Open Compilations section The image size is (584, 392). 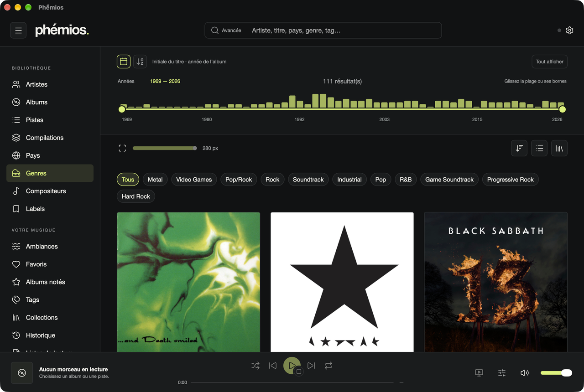coord(50,138)
